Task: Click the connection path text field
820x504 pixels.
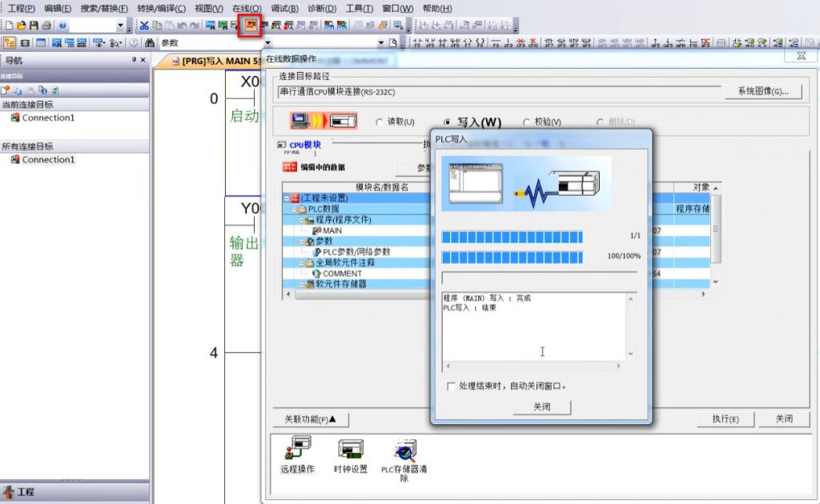Action: click(499, 92)
